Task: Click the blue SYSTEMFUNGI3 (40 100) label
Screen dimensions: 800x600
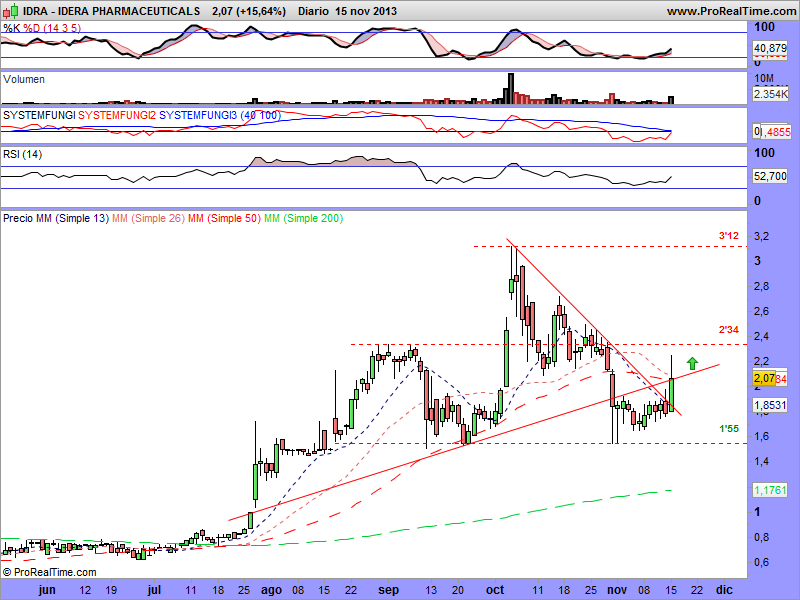Action: (x=220, y=115)
